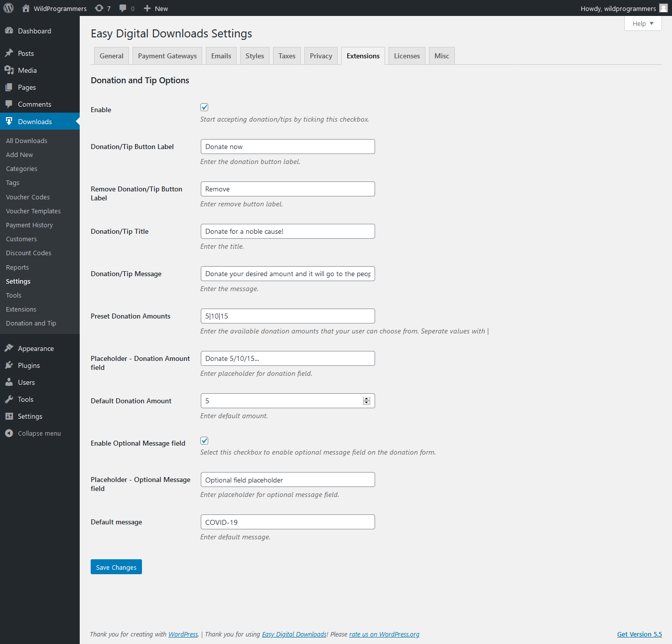Open the WordPress footer link
672x644 pixels.
pyautogui.click(x=183, y=634)
